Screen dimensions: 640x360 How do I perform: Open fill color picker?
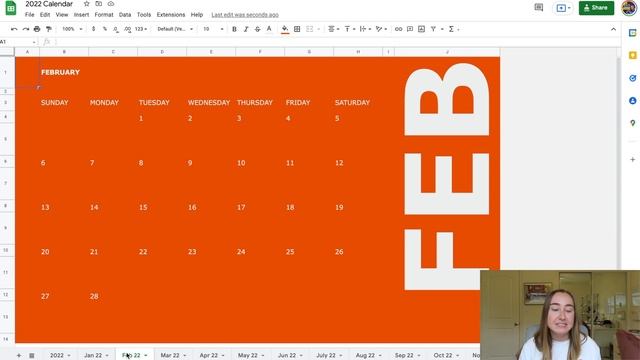(x=285, y=29)
